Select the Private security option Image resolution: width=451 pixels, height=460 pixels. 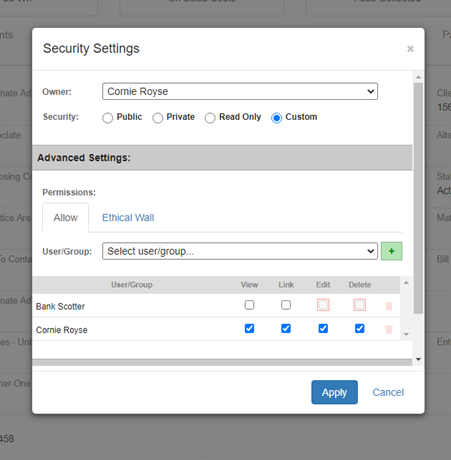click(158, 118)
